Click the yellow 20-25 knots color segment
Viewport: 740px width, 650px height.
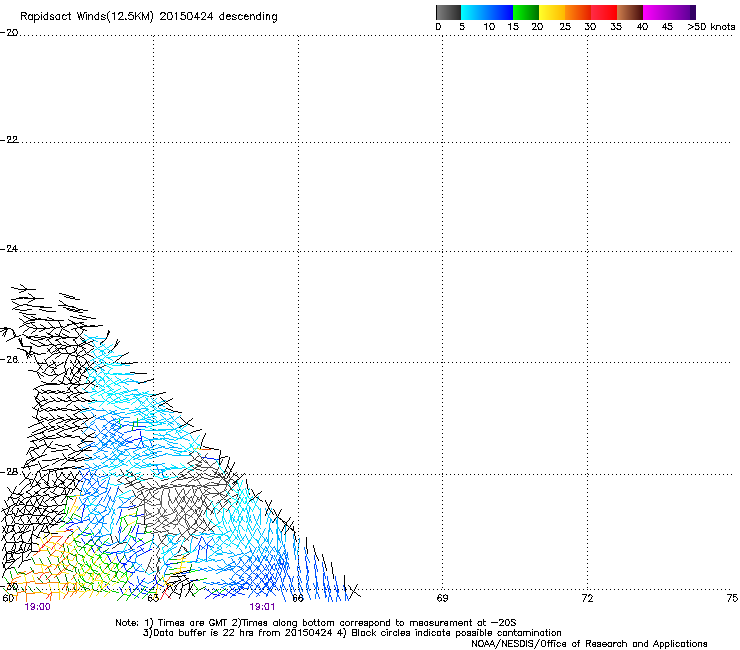pos(552,12)
